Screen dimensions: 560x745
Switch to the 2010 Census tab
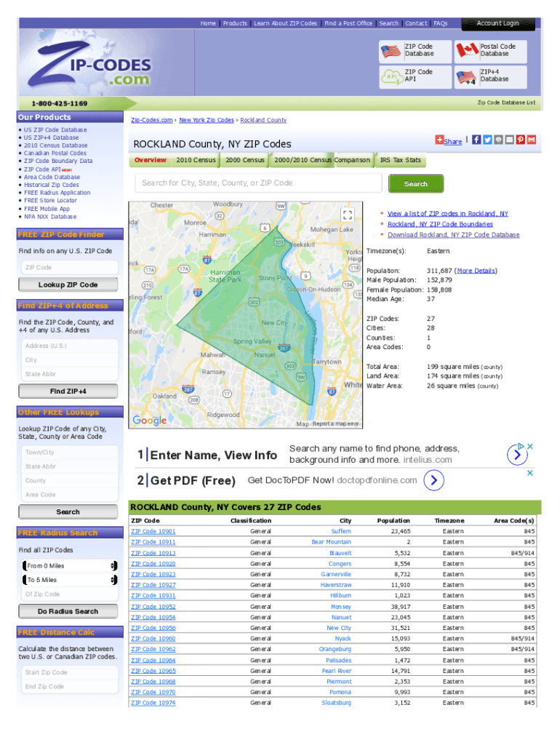coord(196,160)
